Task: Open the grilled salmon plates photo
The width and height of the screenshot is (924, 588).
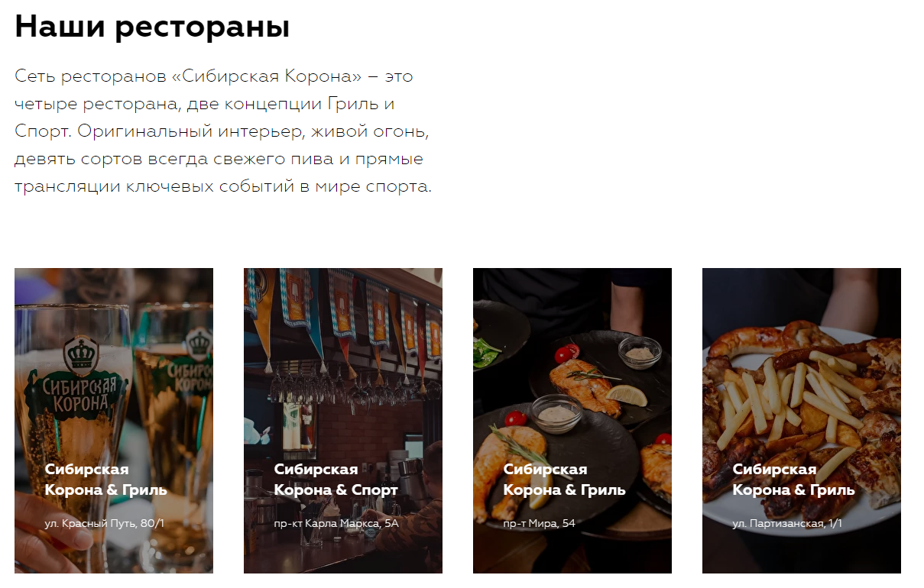Action: click(572, 420)
